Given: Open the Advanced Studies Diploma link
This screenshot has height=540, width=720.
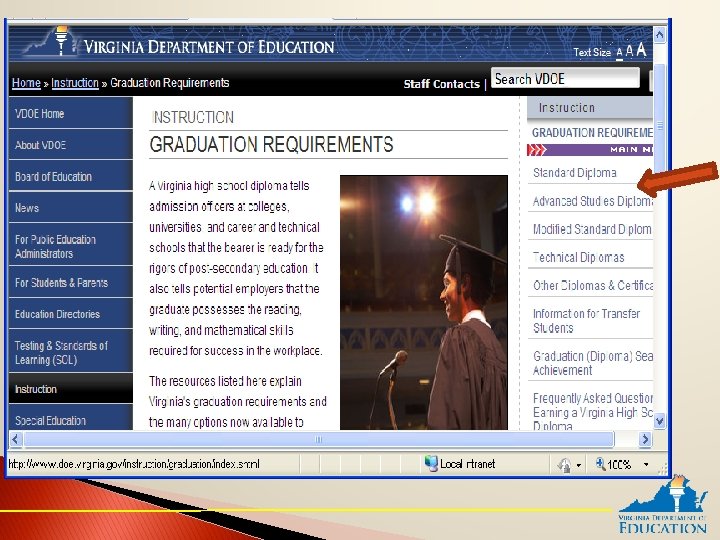Looking at the screenshot, I should coord(592,201).
